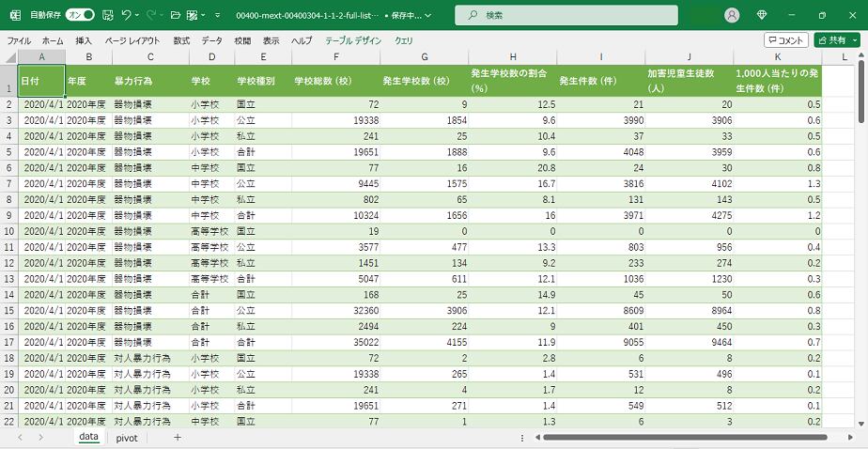
Task: Expand the file name save status dropdown
Action: tap(428, 15)
